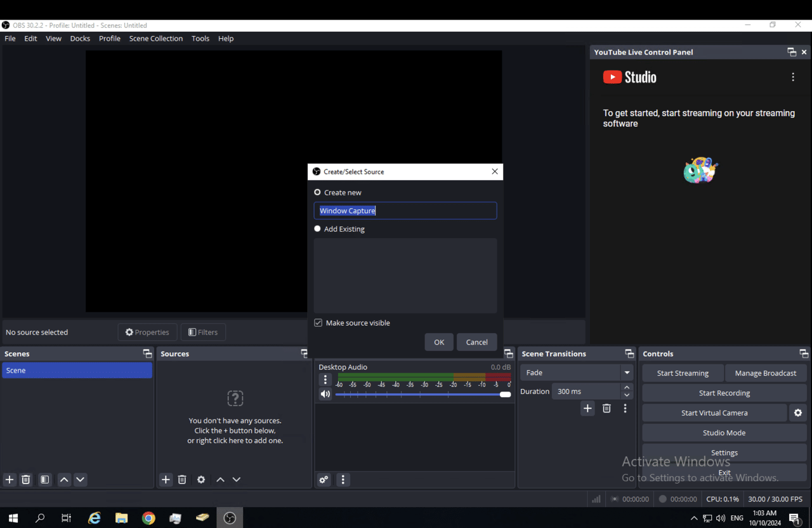Select the Create new radio button

tap(317, 192)
